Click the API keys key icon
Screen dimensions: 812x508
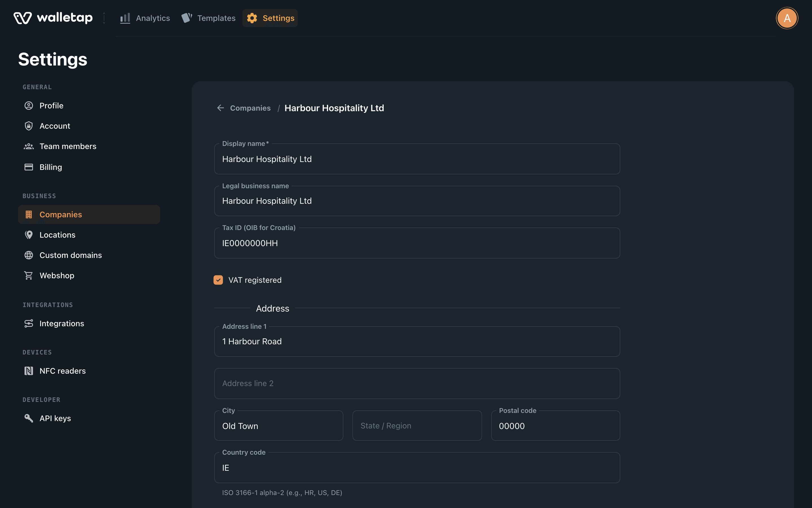pyautogui.click(x=29, y=418)
